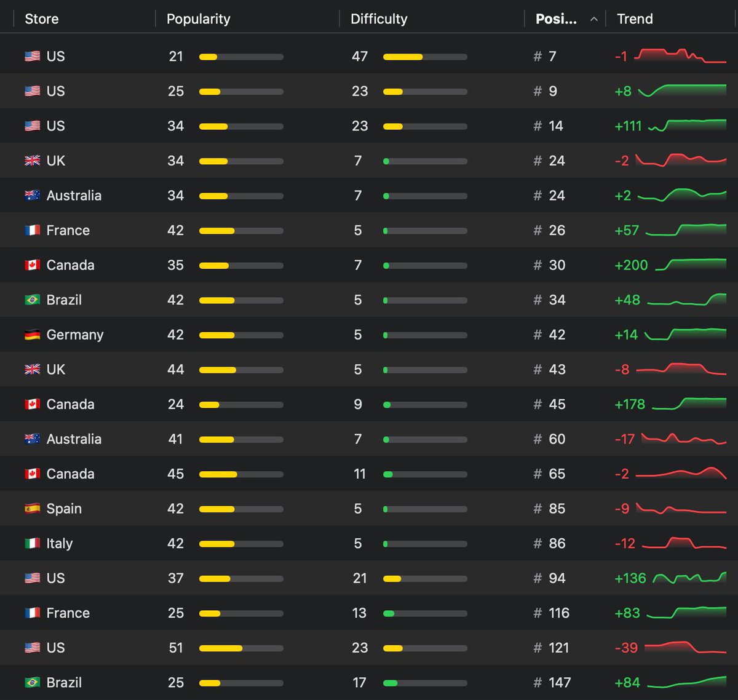This screenshot has width=738, height=700.
Task: Click the position value # 42
Action: click(x=549, y=335)
